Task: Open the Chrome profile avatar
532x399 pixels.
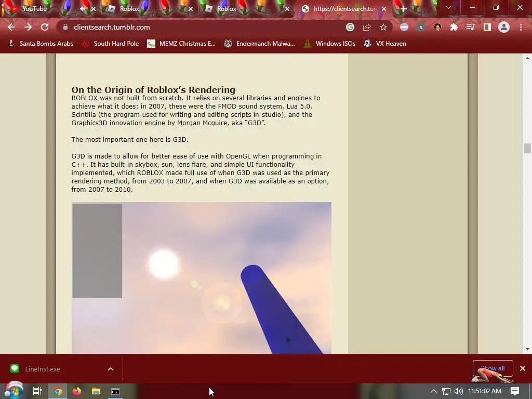Action: pos(504,27)
